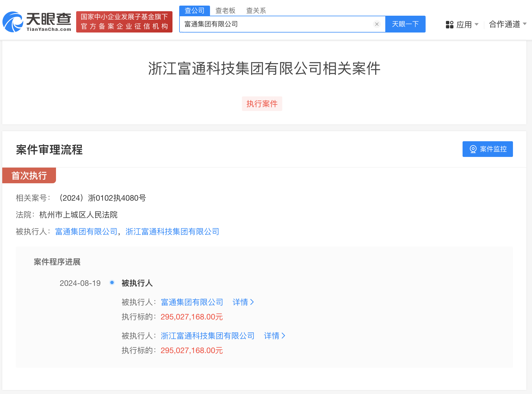The width and height of the screenshot is (532, 394).
Task: Switch to the 查老板 tab
Action: coord(225,10)
